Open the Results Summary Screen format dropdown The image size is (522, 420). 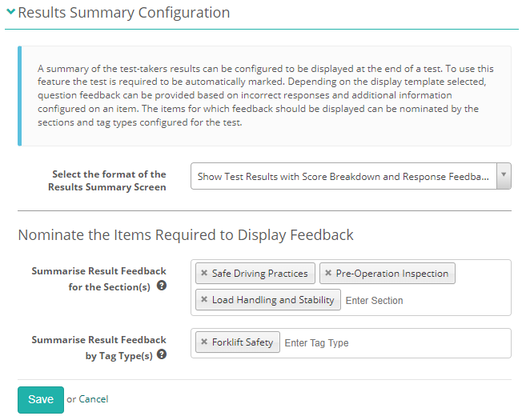[343, 177]
